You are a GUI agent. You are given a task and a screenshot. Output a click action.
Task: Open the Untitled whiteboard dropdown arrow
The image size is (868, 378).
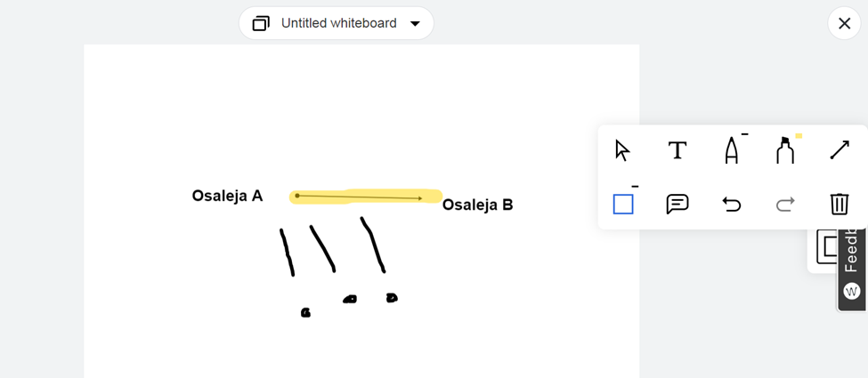[x=415, y=24]
